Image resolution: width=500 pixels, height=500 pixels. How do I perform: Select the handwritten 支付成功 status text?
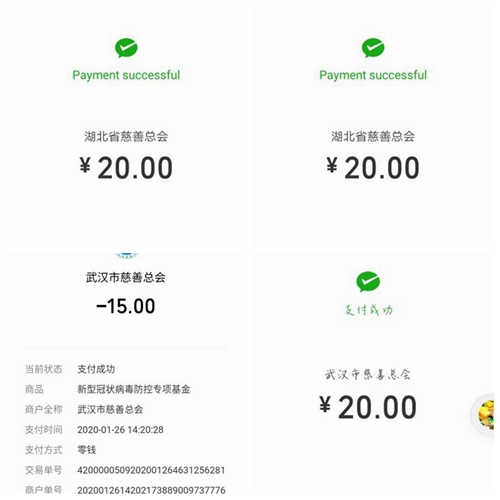coord(369,310)
